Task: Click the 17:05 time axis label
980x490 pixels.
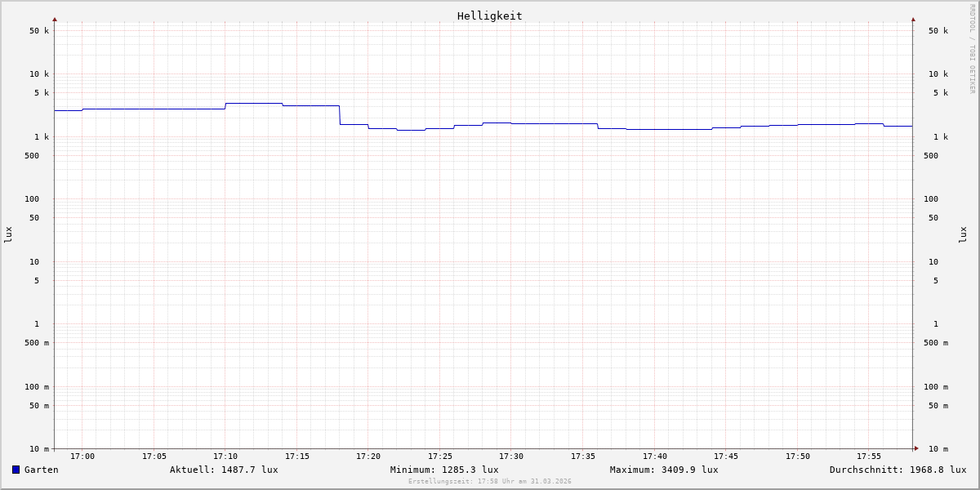Action: 154,457
